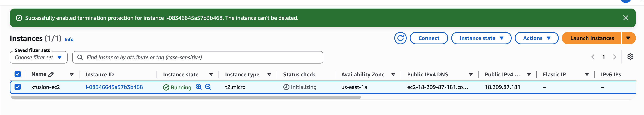Open Launch instances split arrow
The image size is (644, 115).
[628, 38]
